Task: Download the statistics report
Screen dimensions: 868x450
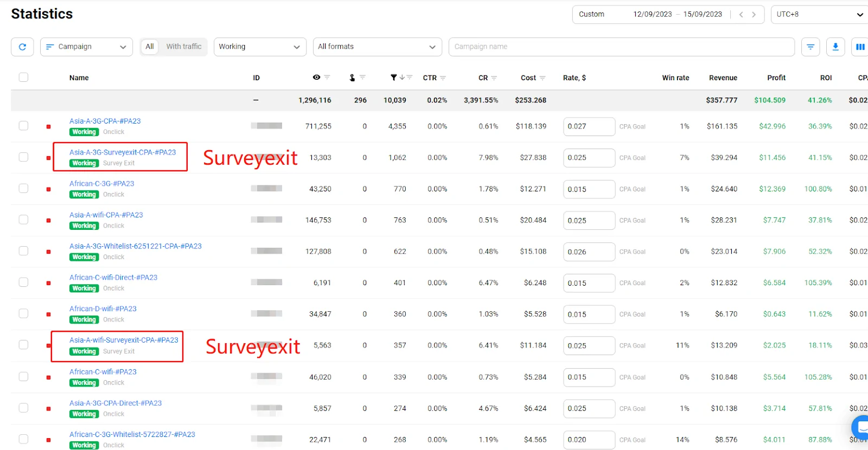Action: [x=835, y=47]
